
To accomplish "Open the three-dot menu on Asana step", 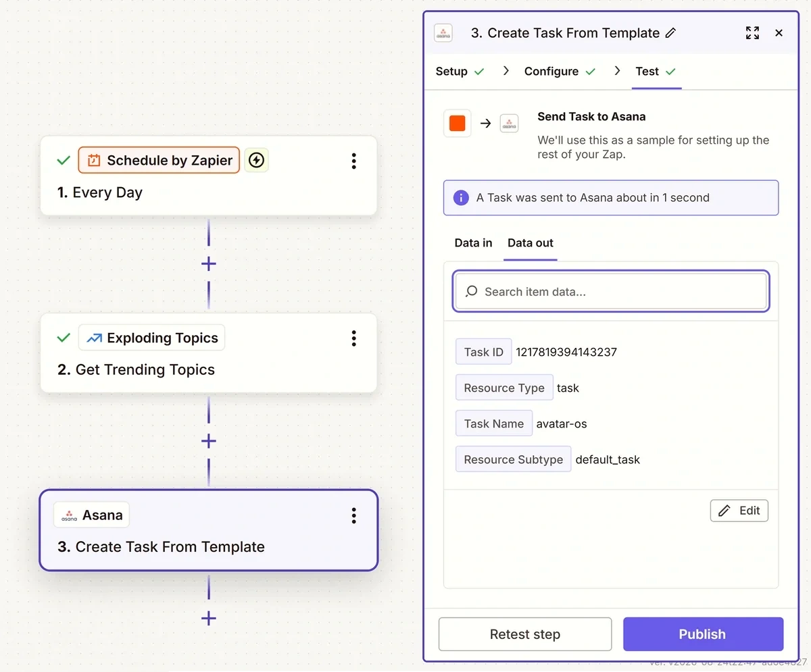I will 353,516.
